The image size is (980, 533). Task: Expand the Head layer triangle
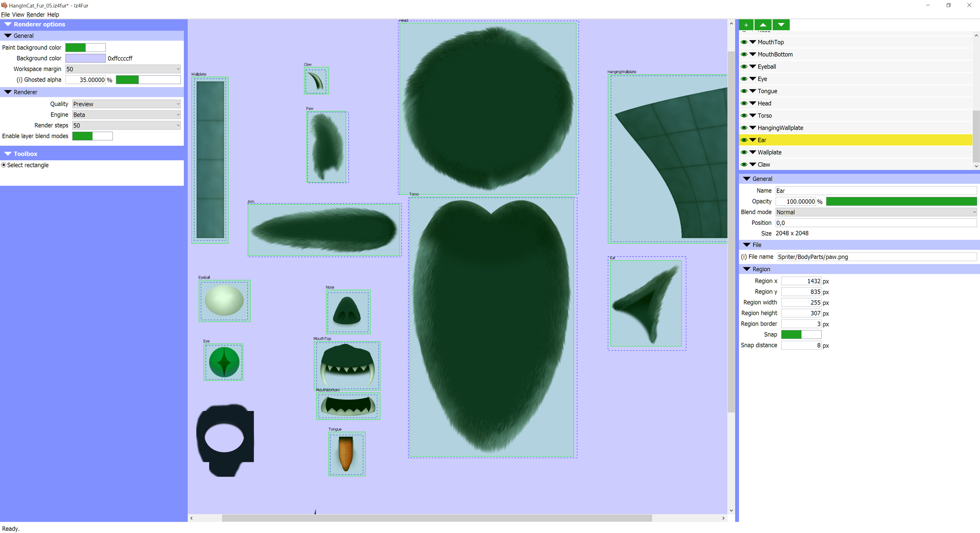pyautogui.click(x=752, y=103)
